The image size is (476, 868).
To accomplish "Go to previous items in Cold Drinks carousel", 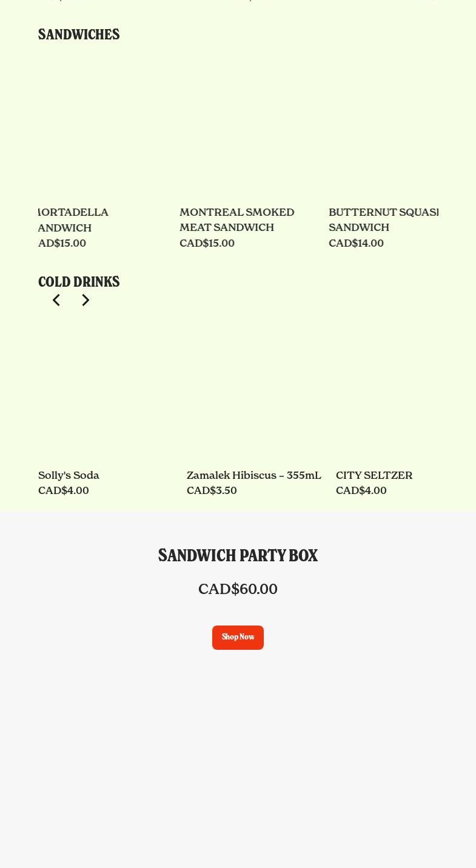I will pos(56,300).
